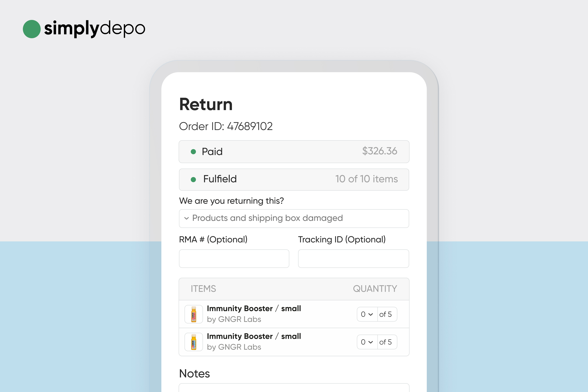588x392 pixels.
Task: Click the Notes section heading
Action: (x=196, y=374)
